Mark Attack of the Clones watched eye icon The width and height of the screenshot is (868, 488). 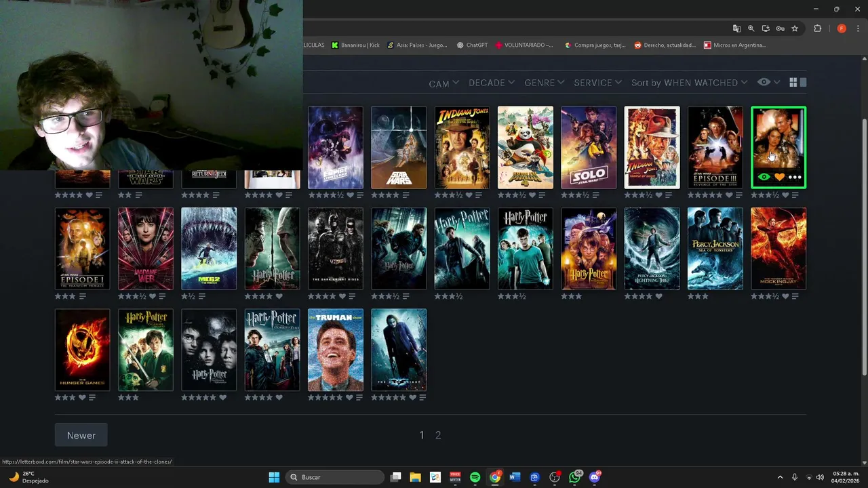(764, 177)
